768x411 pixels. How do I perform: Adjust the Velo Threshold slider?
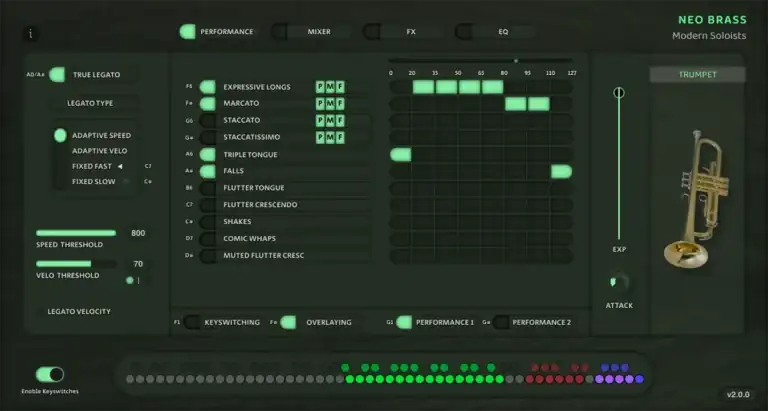76,264
